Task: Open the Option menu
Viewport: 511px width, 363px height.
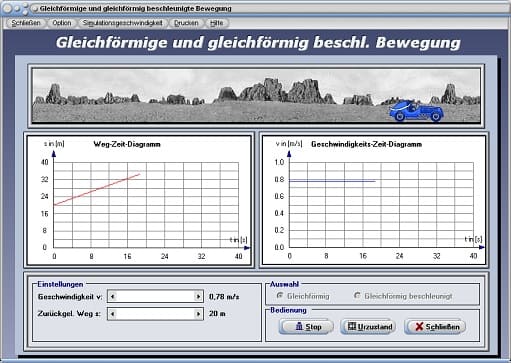Action: [62, 23]
